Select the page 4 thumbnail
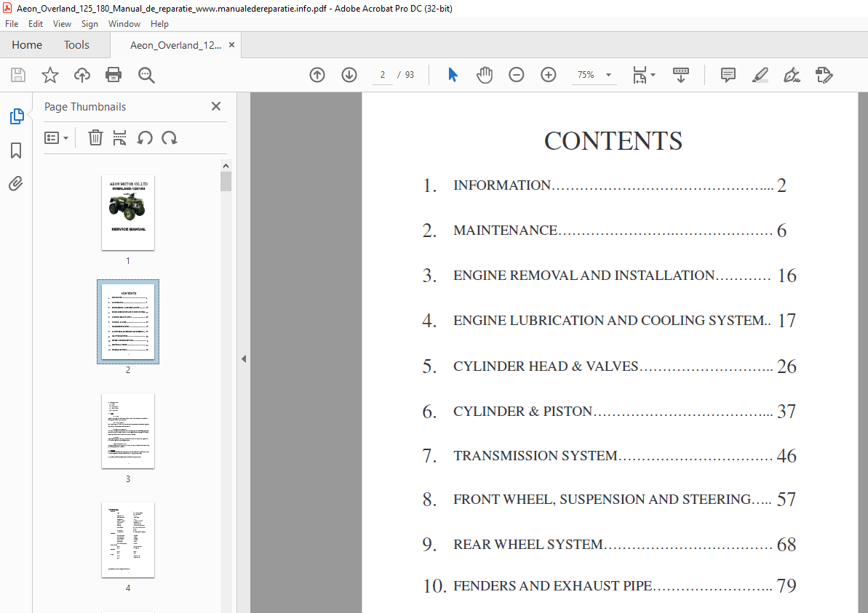868x613 pixels. pyautogui.click(x=128, y=540)
